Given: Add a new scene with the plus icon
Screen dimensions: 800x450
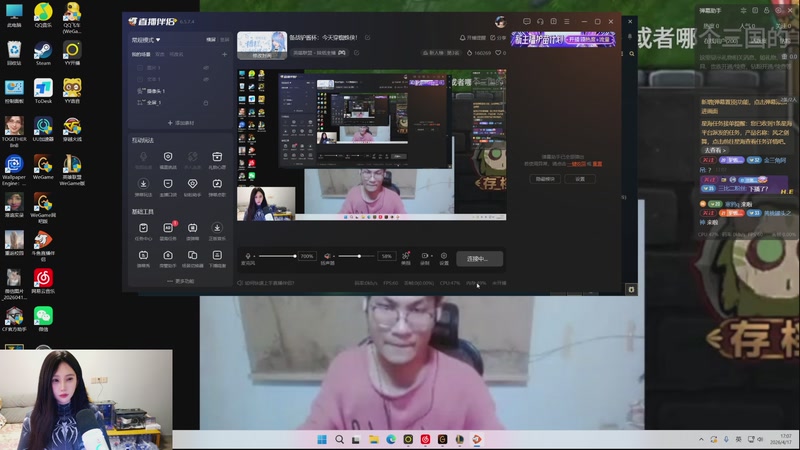Looking at the screenshot, I should click(224, 54).
